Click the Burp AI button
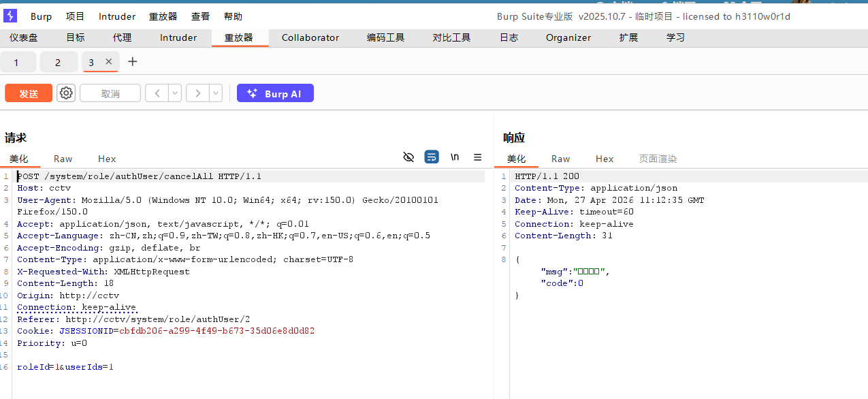The height and width of the screenshot is (399, 868). [x=275, y=93]
